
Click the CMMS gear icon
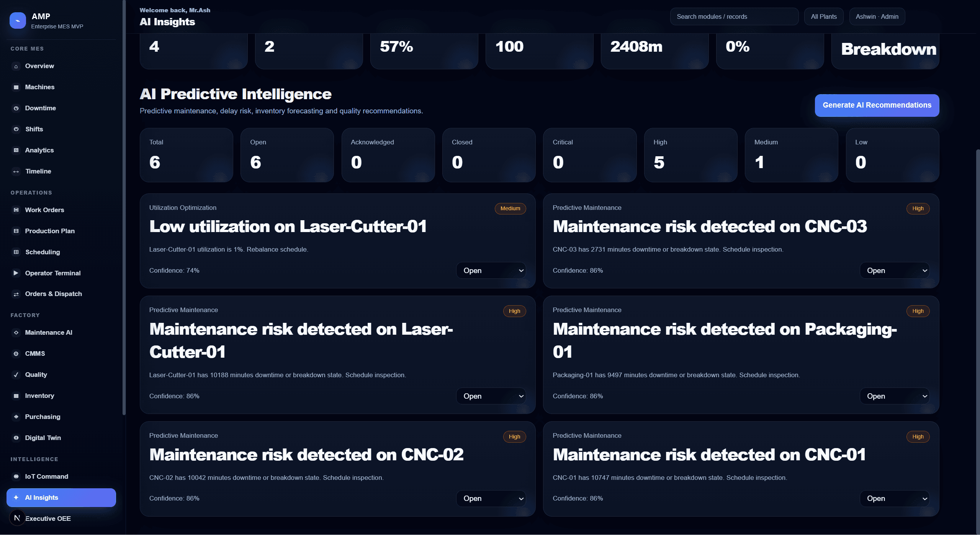[16, 354]
